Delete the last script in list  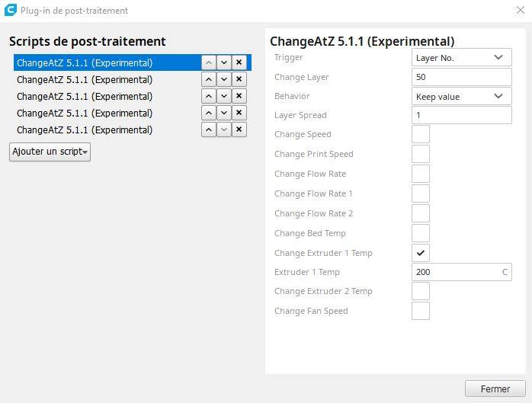(x=239, y=130)
